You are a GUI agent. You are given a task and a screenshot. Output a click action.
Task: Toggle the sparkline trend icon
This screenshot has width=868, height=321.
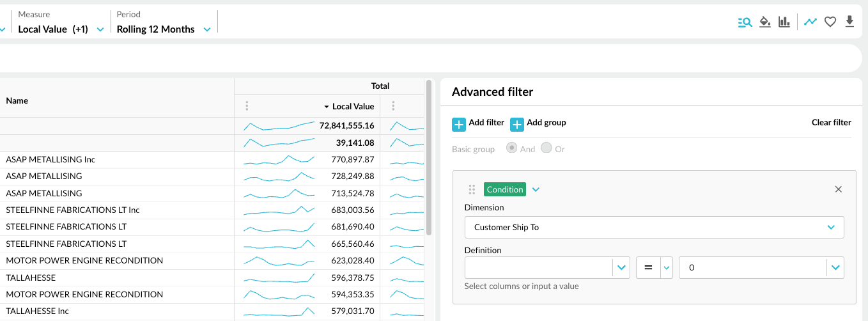click(x=810, y=22)
